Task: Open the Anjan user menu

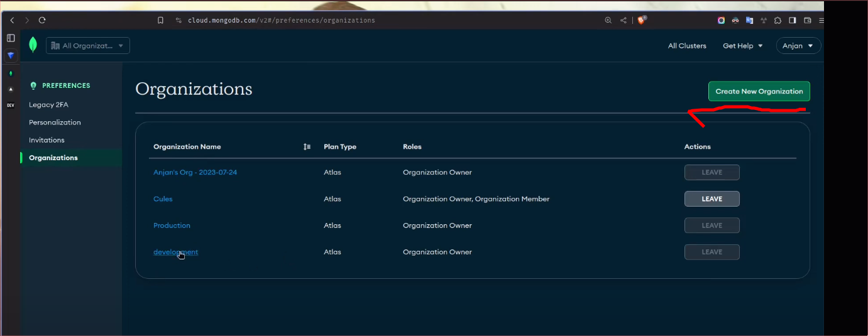Action: [x=798, y=46]
